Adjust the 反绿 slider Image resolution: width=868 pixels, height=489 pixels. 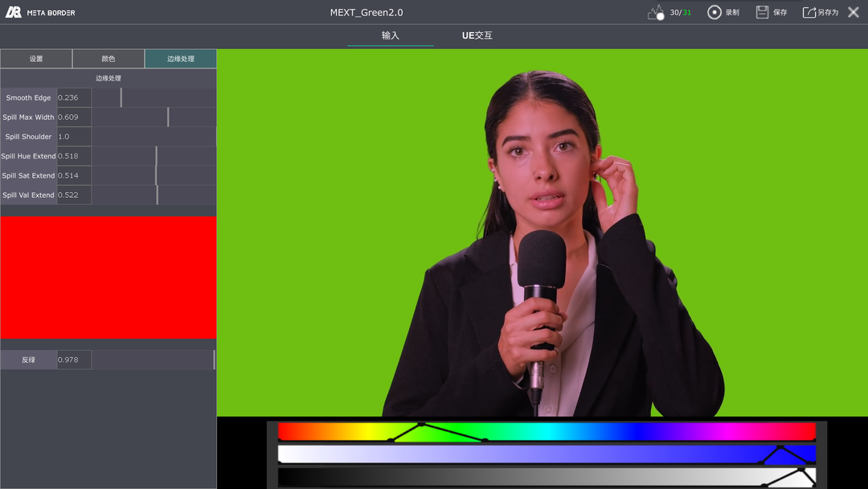click(x=154, y=360)
